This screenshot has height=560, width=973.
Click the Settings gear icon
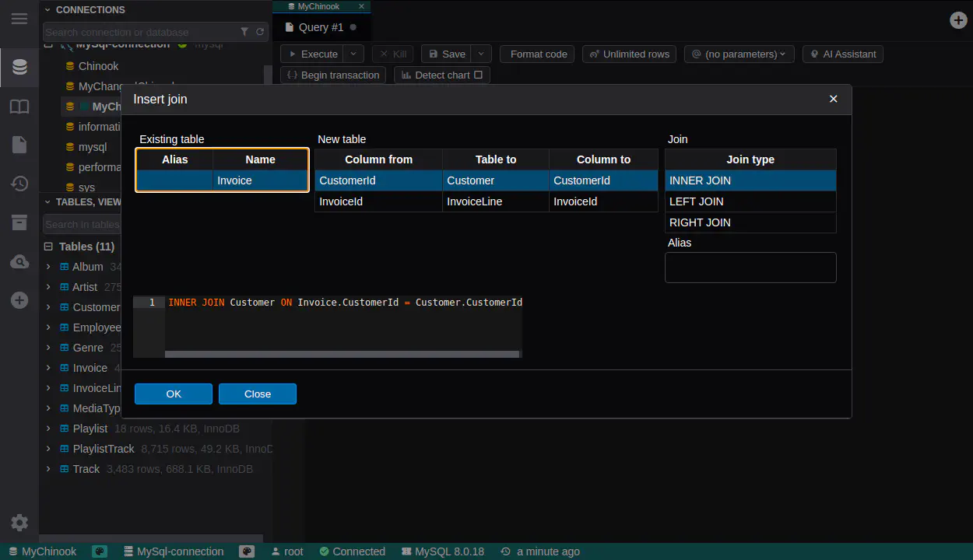pos(19,523)
